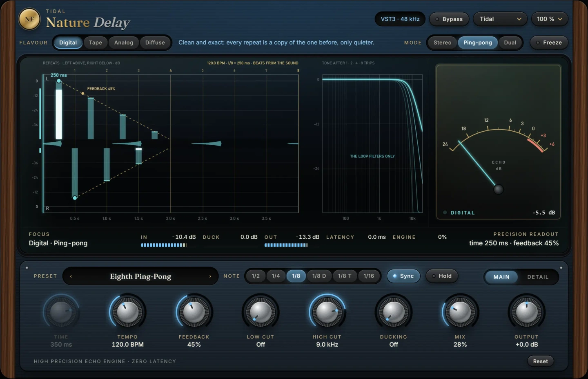This screenshot has height=379, width=588.
Task: Select the Tape flavour
Action: click(96, 43)
